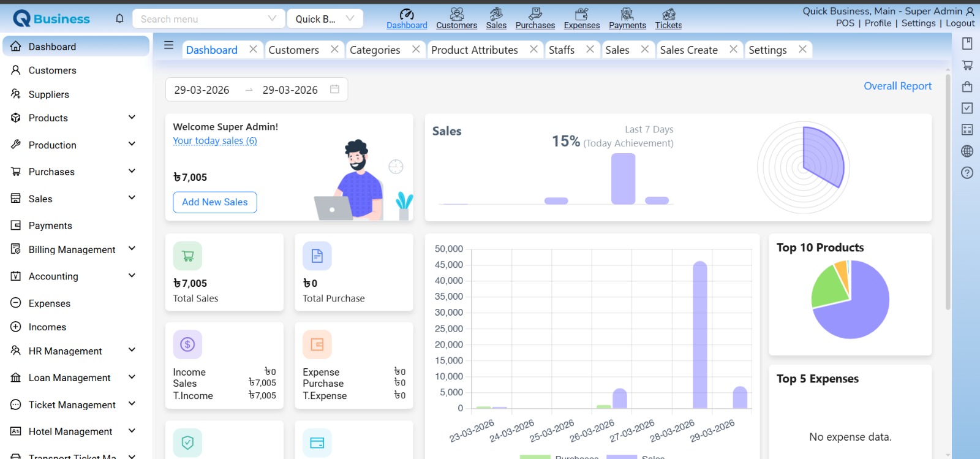Open the shopping cart icon in right sidebar
Viewport: 980px width, 459px height.
pos(967,65)
